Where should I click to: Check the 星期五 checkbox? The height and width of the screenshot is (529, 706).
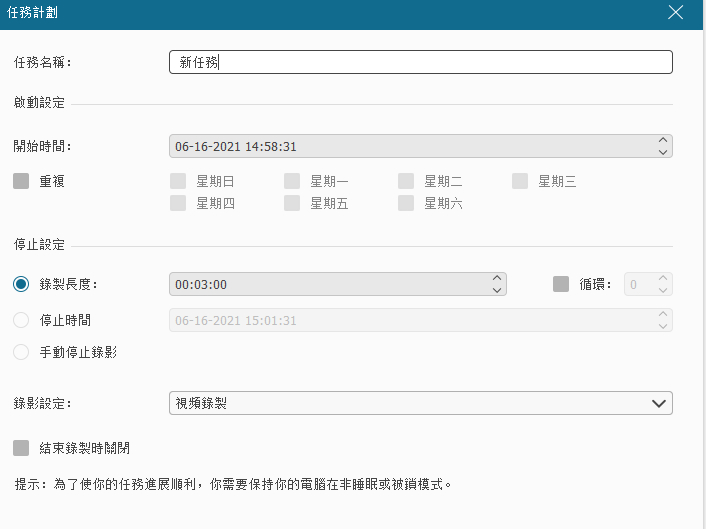pos(292,203)
